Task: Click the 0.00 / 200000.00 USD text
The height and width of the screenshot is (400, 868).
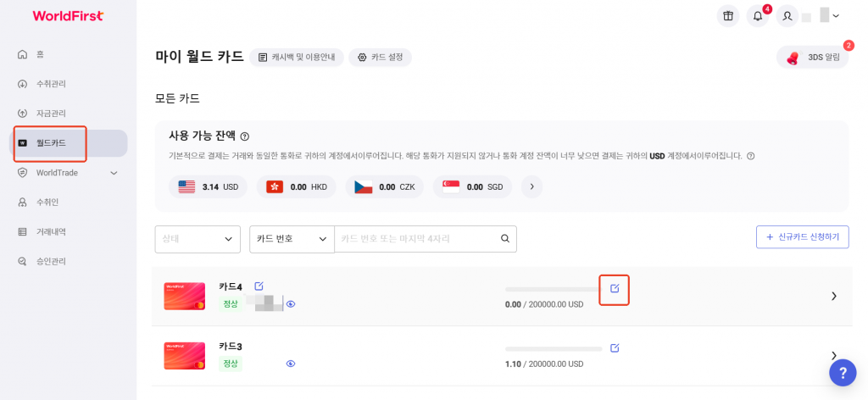Action: click(x=544, y=304)
